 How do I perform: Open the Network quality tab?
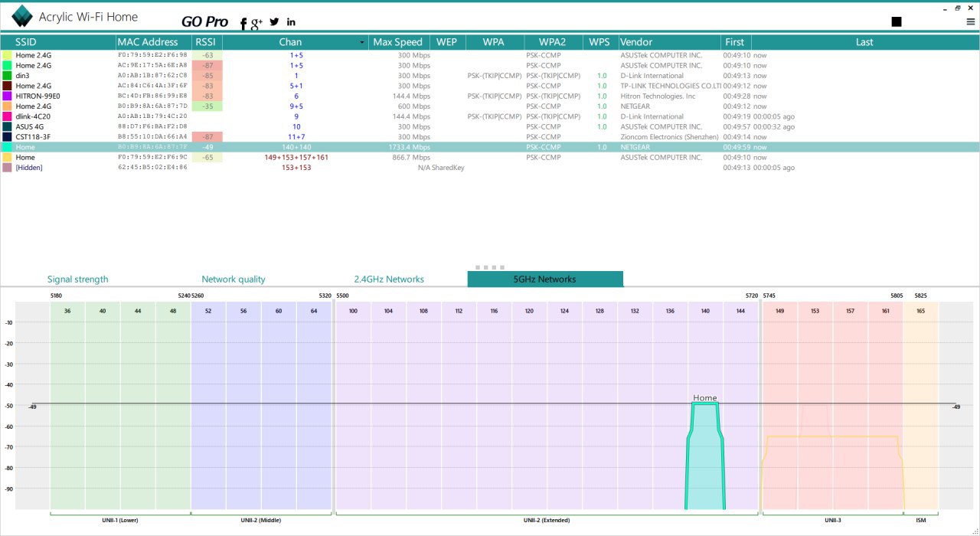pos(233,279)
